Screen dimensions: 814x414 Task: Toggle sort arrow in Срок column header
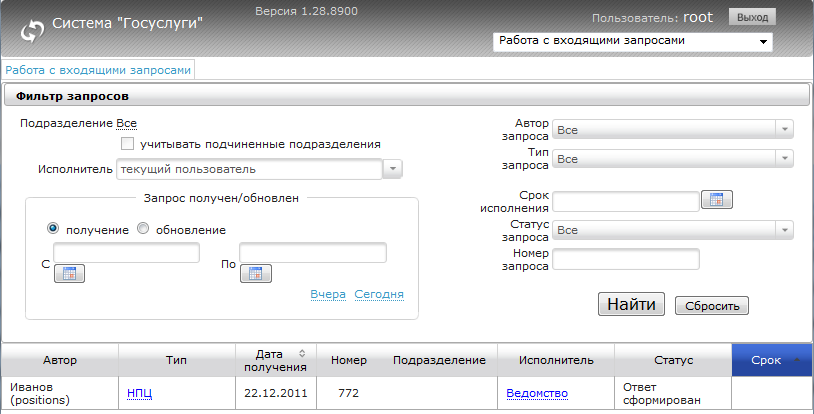tap(797, 360)
